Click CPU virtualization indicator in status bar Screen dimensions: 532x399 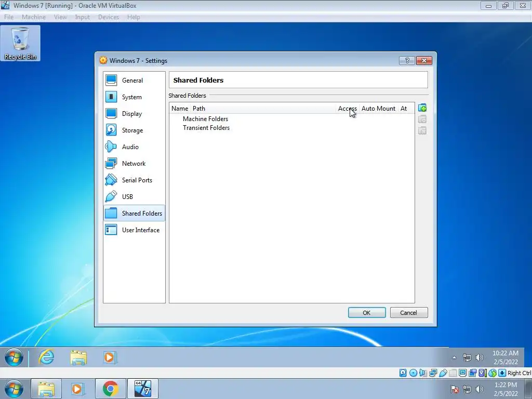point(482,373)
